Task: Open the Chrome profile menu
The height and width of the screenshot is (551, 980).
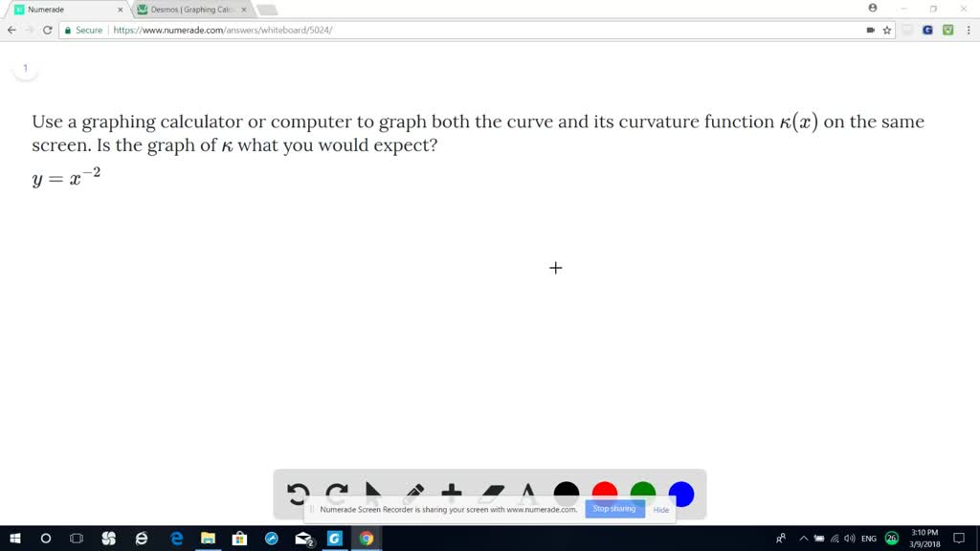Action: point(871,8)
